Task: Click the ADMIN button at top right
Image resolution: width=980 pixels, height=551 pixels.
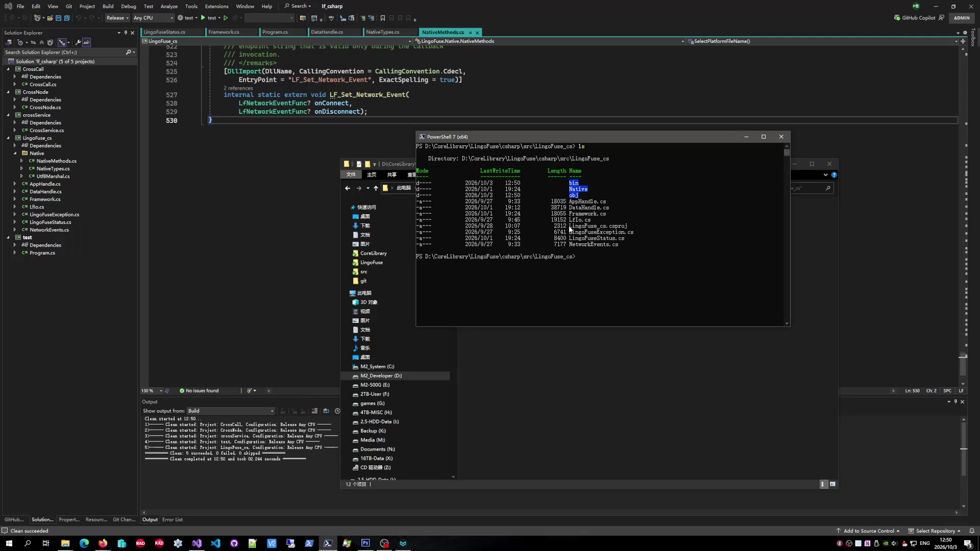Action: click(x=962, y=18)
